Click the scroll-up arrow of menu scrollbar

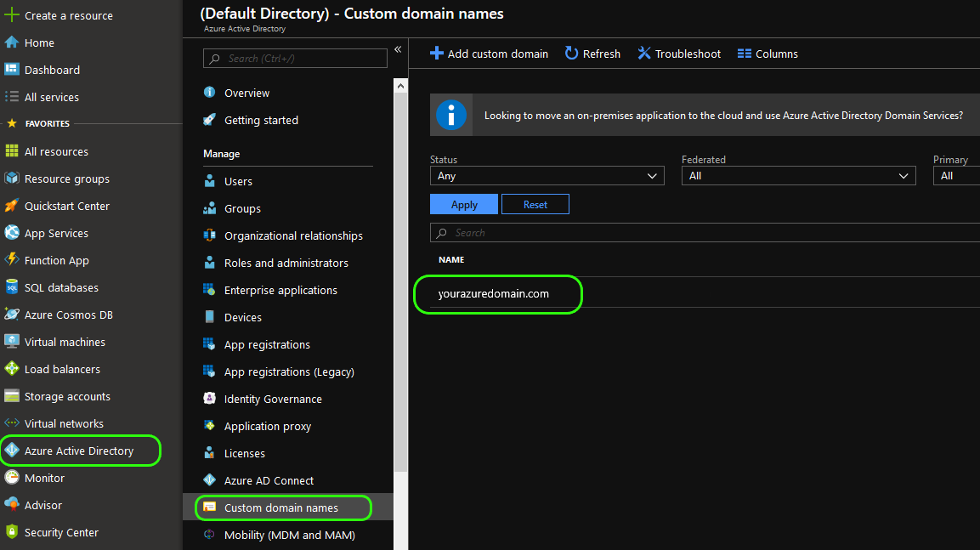pos(400,86)
